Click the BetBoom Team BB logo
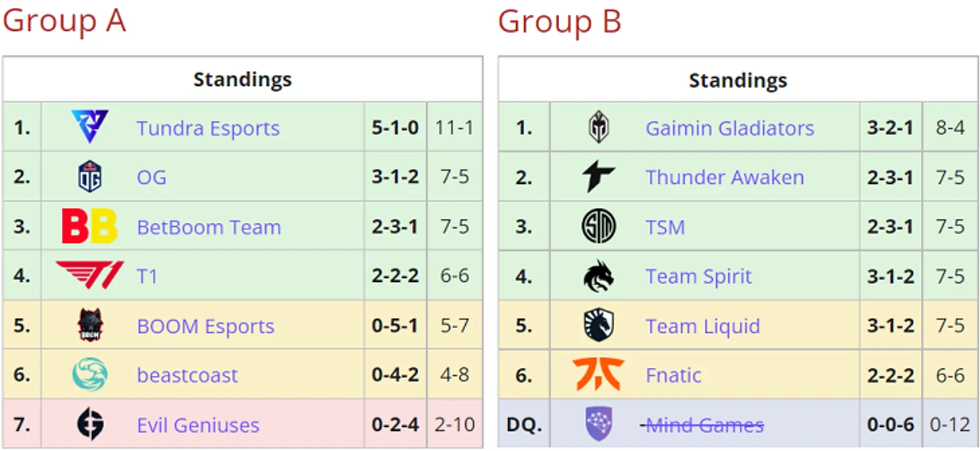The image size is (980, 451). click(x=90, y=226)
